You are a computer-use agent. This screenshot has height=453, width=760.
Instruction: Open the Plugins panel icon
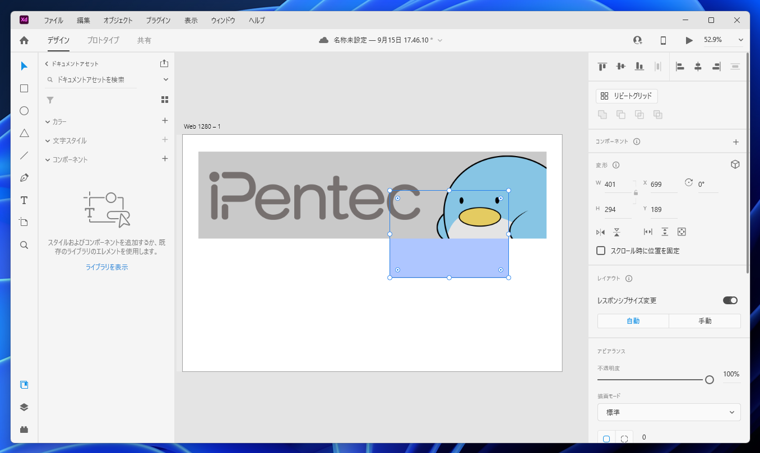[24, 429]
